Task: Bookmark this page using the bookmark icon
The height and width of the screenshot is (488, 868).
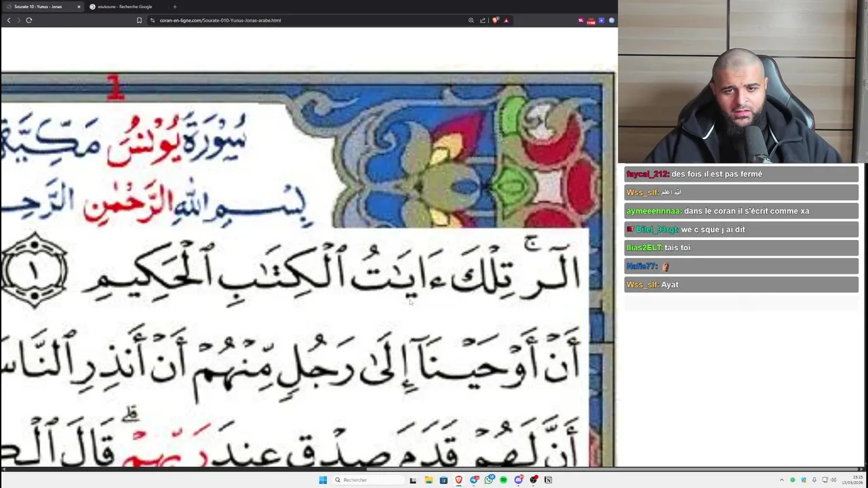Action: pos(139,20)
